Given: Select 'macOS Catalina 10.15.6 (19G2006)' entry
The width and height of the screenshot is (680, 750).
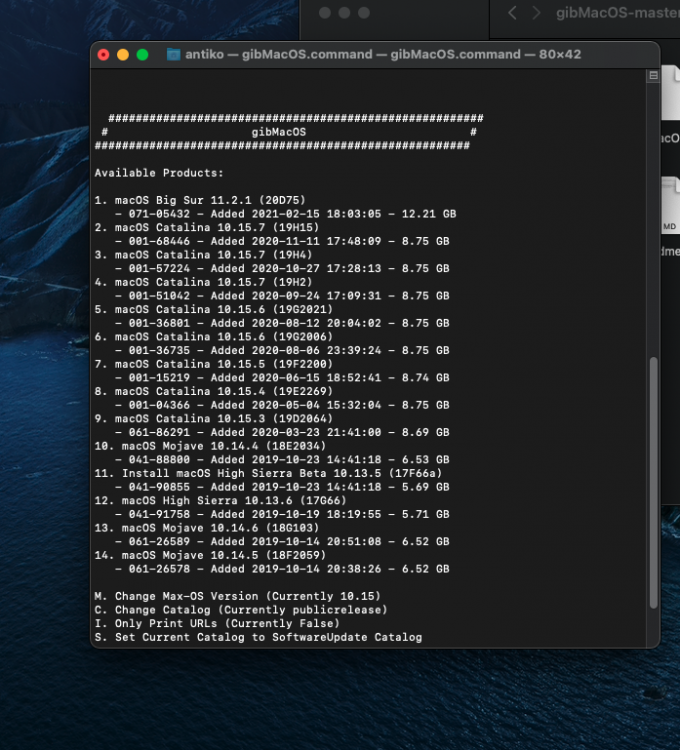Looking at the screenshot, I should click(213, 337).
